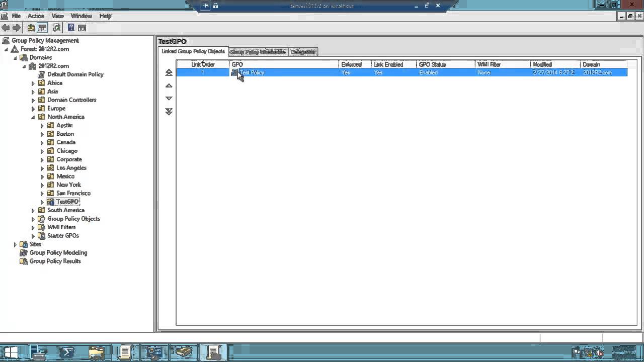Select WMI Filters in the tree
Viewport: 644px width, 362px height.
click(x=61, y=228)
